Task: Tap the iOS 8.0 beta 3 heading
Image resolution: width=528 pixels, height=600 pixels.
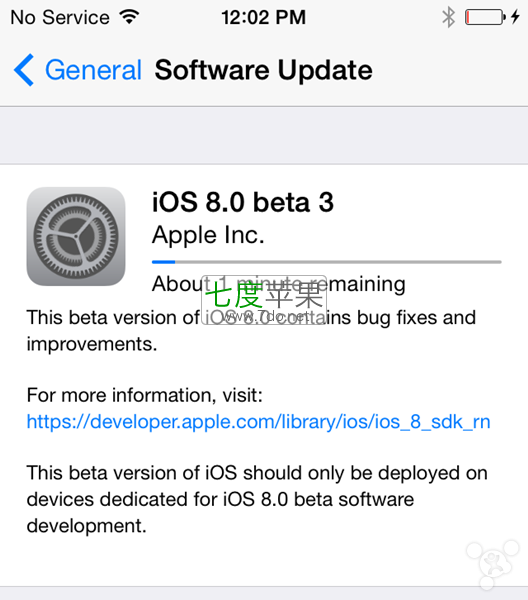Action: coord(243,202)
